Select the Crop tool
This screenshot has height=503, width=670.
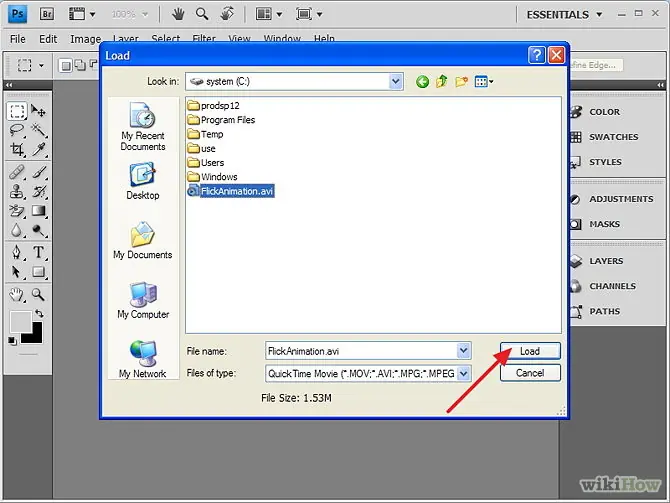tap(17, 149)
